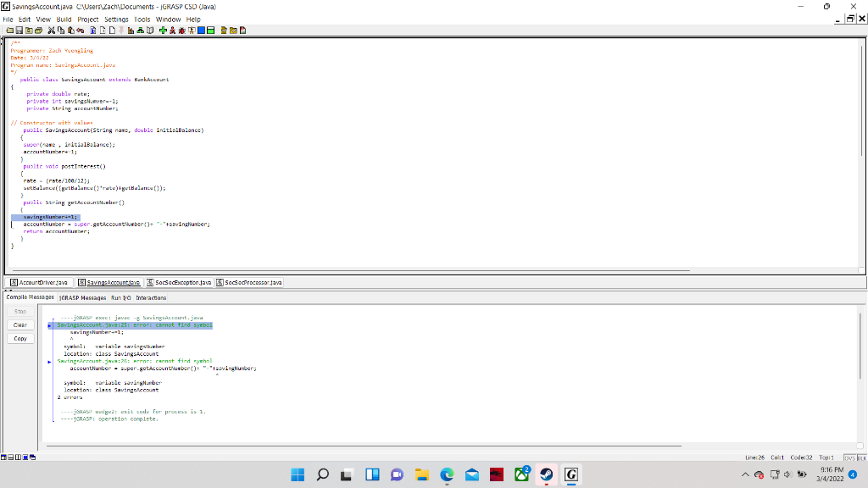Image resolution: width=868 pixels, height=488 pixels.
Task: Click the Stop button in messages pane
Action: [20, 312]
